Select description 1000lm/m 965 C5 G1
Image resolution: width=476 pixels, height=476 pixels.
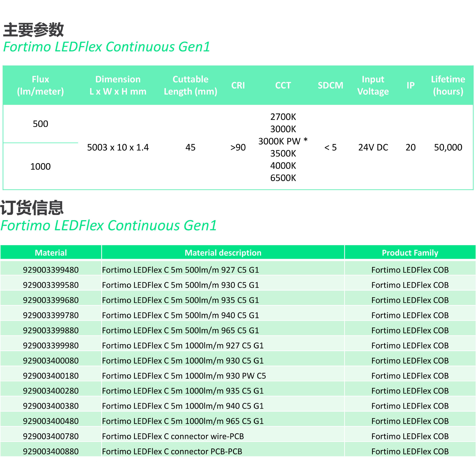point(183,421)
